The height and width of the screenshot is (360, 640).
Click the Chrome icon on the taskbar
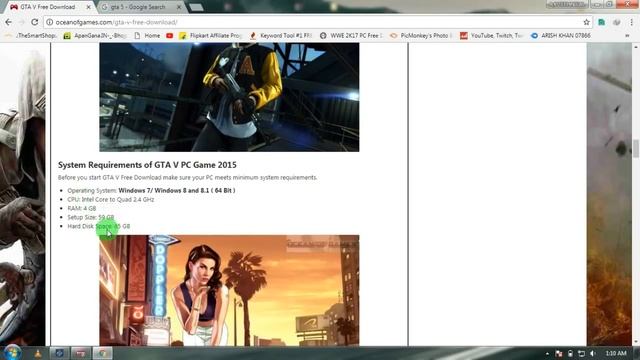102,353
